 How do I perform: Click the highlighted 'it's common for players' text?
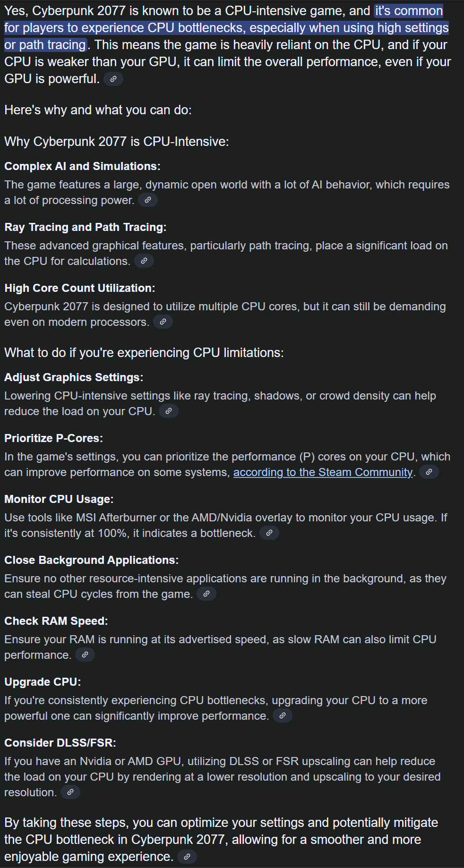226,28
